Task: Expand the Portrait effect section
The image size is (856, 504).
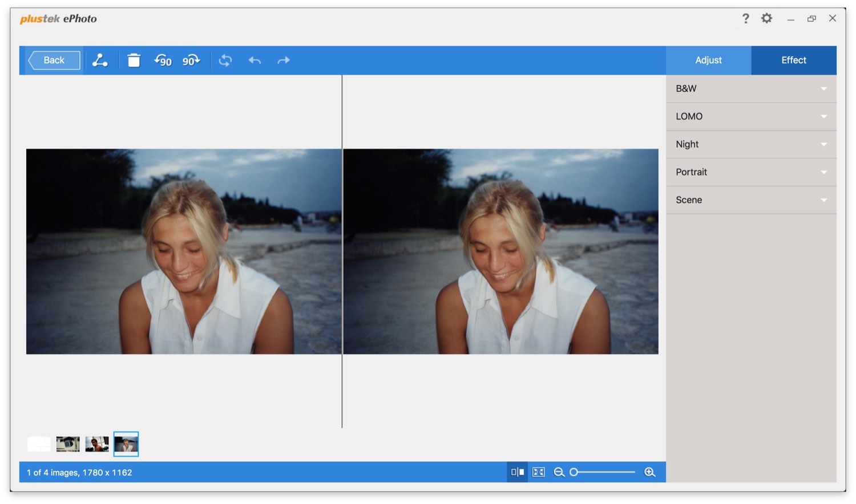Action: coord(750,172)
